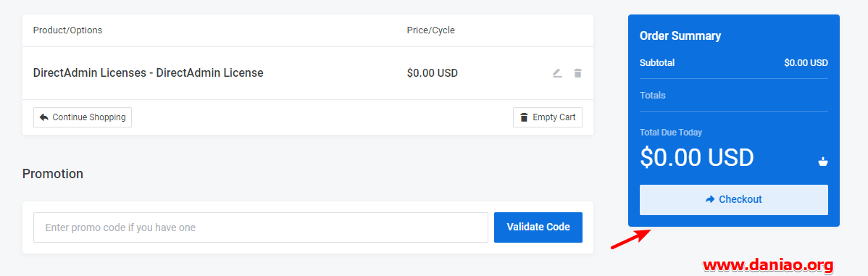868x276 pixels.
Task: Proceed with the Checkout button
Action: [733, 200]
